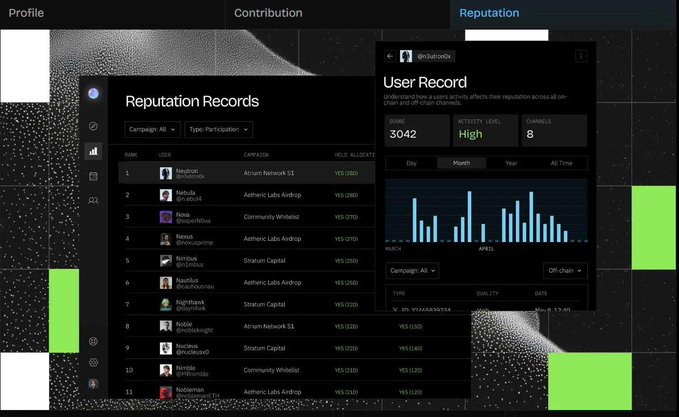Click the app logo orb in sidebar
The width and height of the screenshot is (679, 417).
point(93,93)
